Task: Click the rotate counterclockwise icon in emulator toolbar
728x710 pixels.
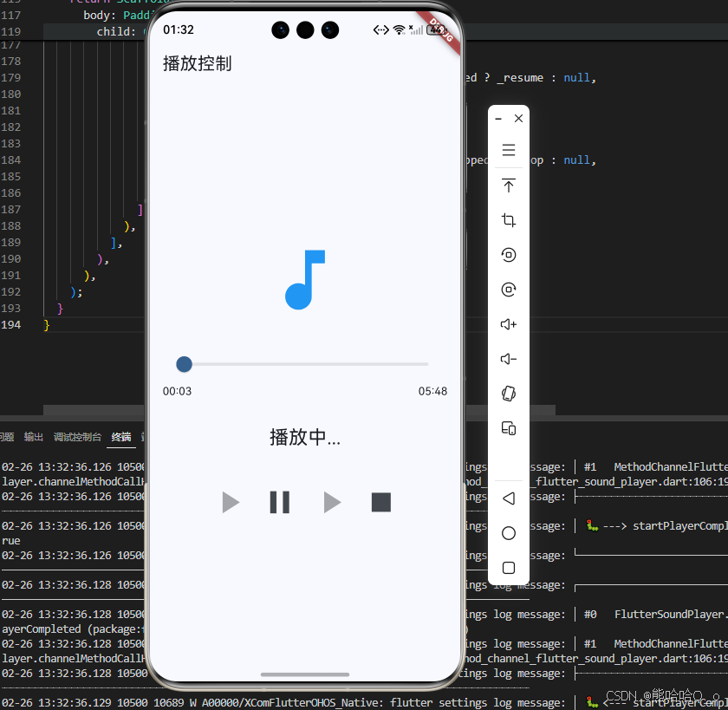Action: coord(509,255)
